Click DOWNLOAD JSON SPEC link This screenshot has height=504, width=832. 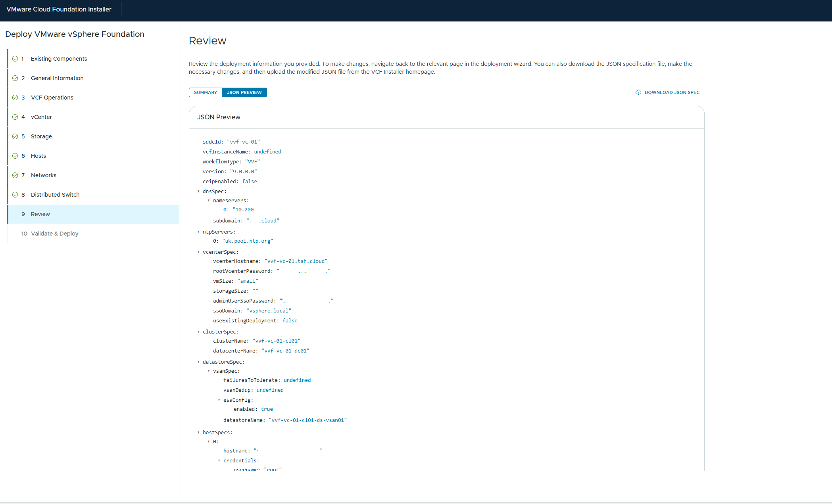(672, 92)
